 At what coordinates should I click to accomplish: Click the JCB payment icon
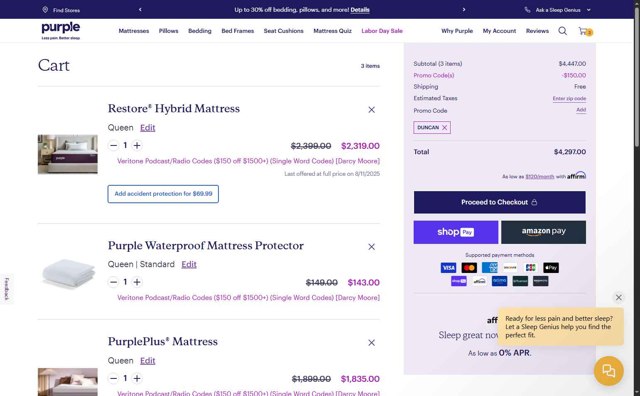pos(531,268)
